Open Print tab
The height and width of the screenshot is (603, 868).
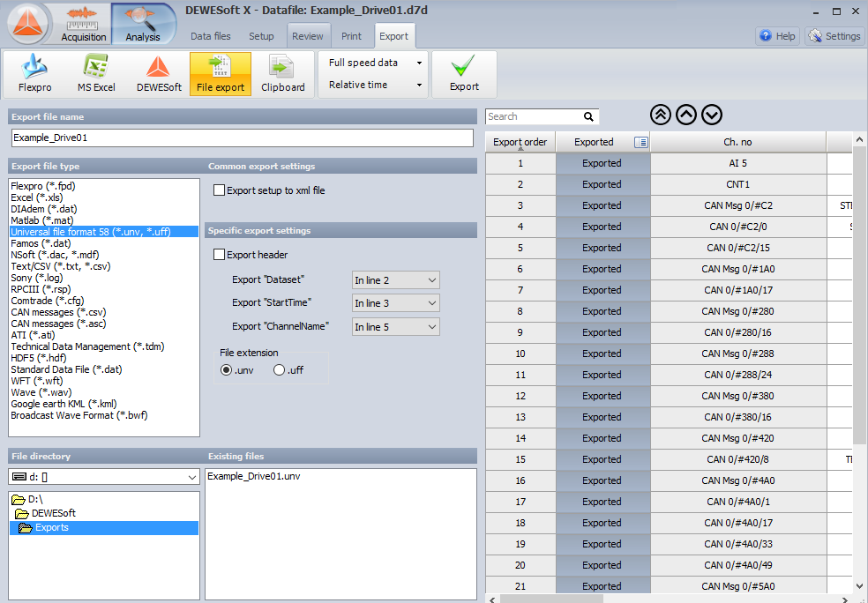click(351, 36)
